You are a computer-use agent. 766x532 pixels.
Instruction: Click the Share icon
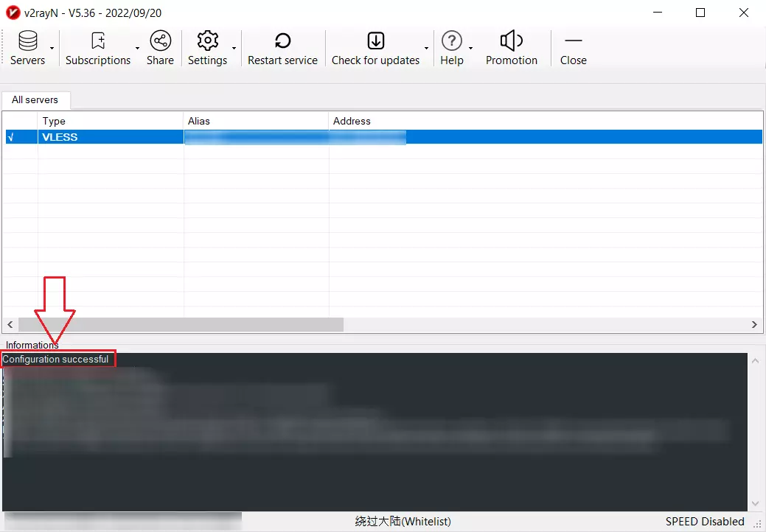[160, 41]
